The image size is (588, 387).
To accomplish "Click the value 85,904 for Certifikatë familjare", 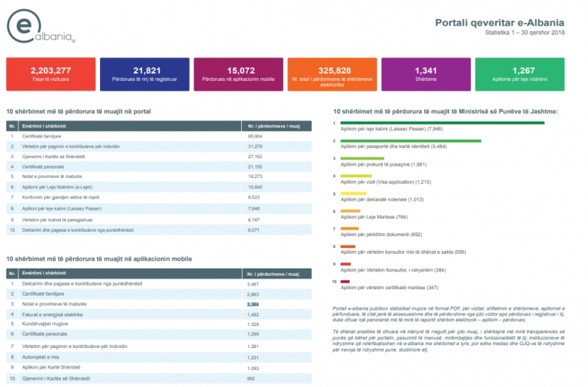I will (x=255, y=136).
